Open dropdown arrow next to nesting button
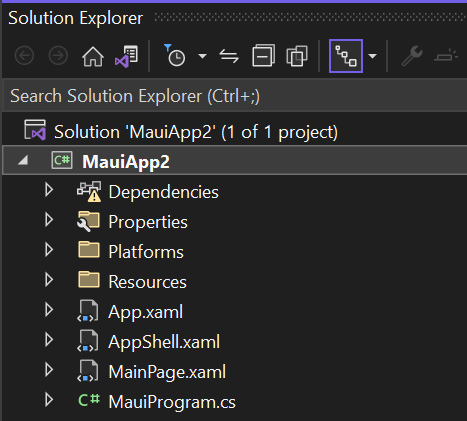This screenshot has height=421, width=467. pyautogui.click(x=373, y=56)
